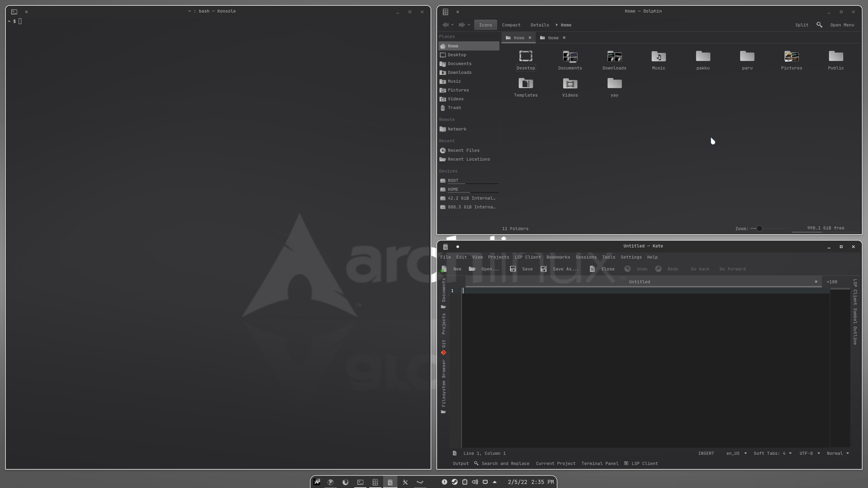The image size is (868, 488).
Task: Open Network under Remote in Dolphin
Action: pos(469,129)
